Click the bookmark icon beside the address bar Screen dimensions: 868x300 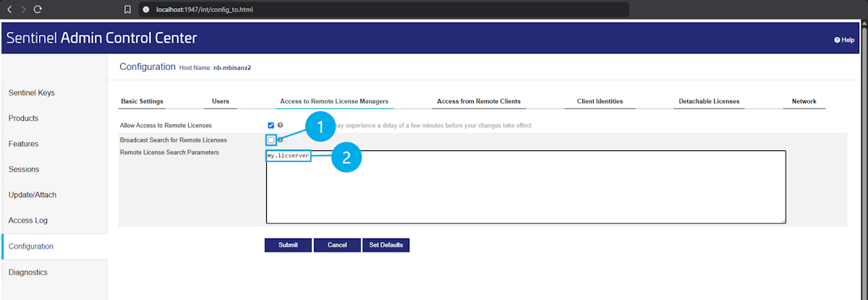[x=128, y=9]
